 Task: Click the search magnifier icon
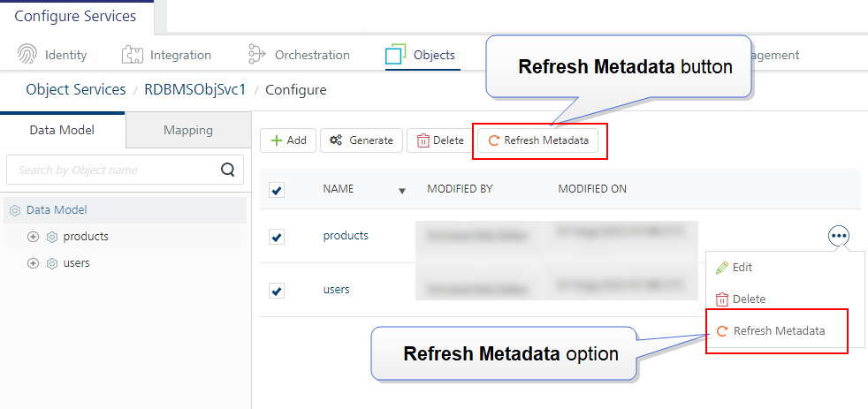[227, 170]
